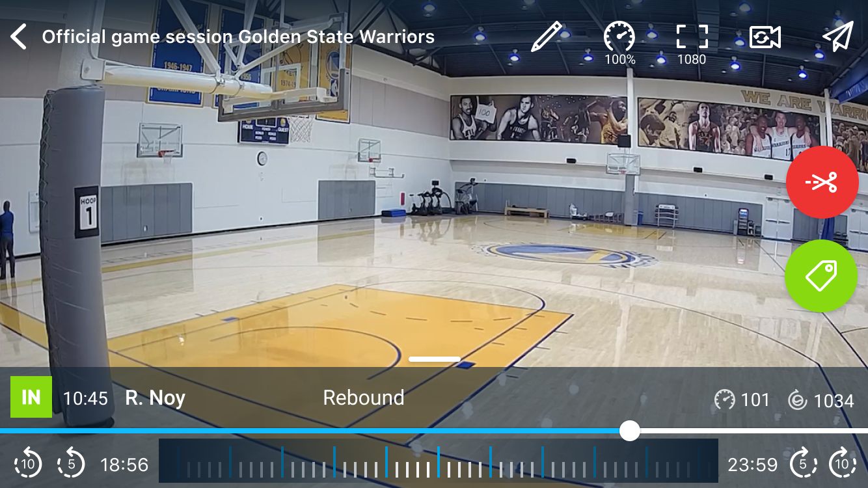Open the speedometer stat showing 101
Screen dimensions: 868x488
[742, 400]
